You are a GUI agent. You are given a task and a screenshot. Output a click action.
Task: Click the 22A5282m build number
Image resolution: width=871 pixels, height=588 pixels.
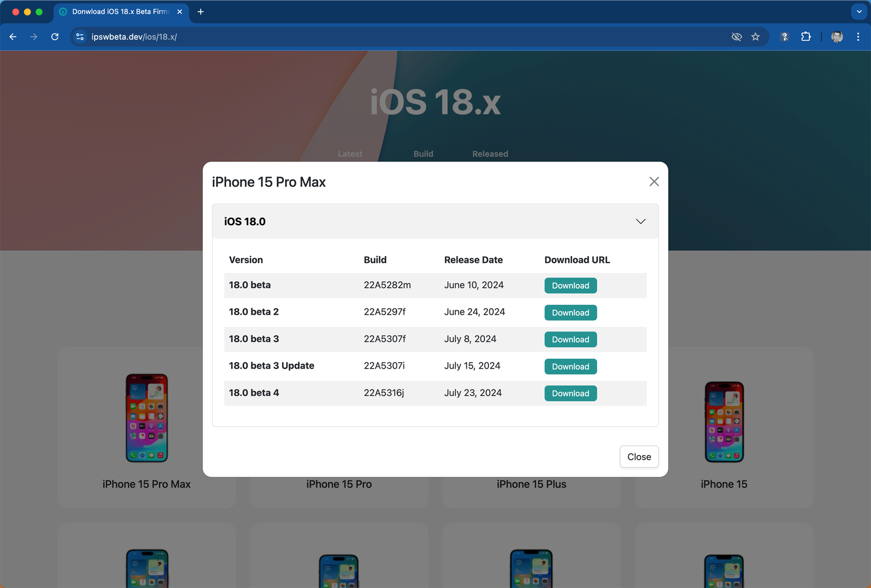click(387, 285)
